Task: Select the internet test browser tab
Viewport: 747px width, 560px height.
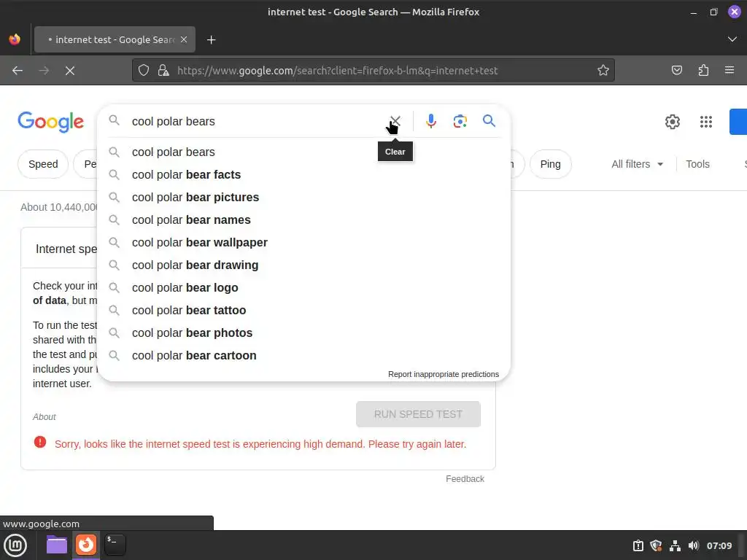Action: coord(115,39)
